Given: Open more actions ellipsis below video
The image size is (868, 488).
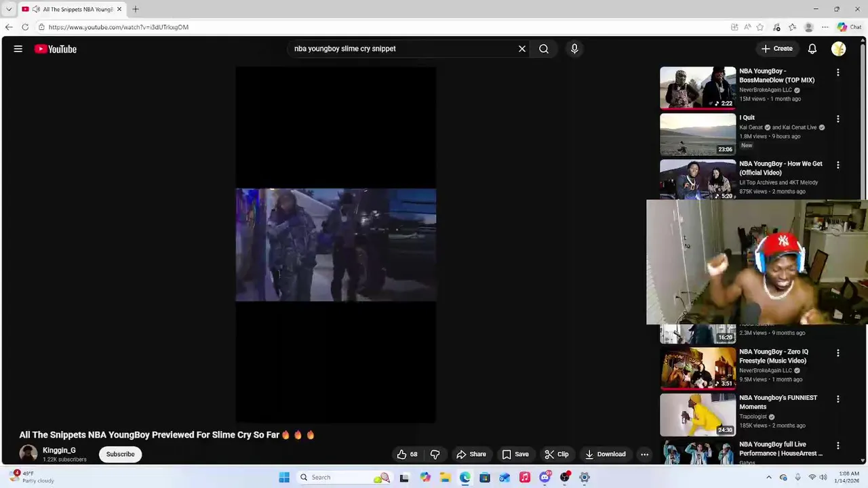Looking at the screenshot, I should coord(645,454).
